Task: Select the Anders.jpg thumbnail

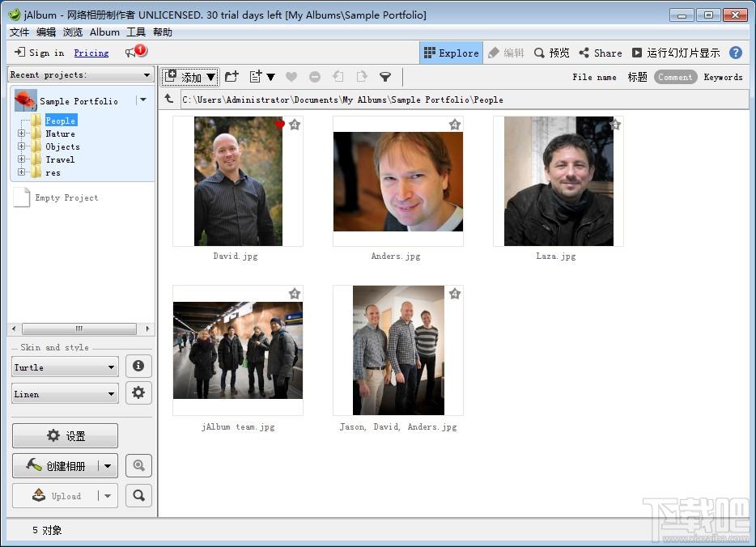Action: click(397, 181)
